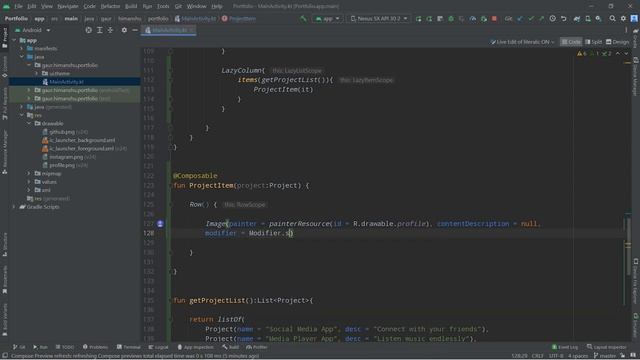
Task: Expand the ui.theme package
Action: point(37,73)
